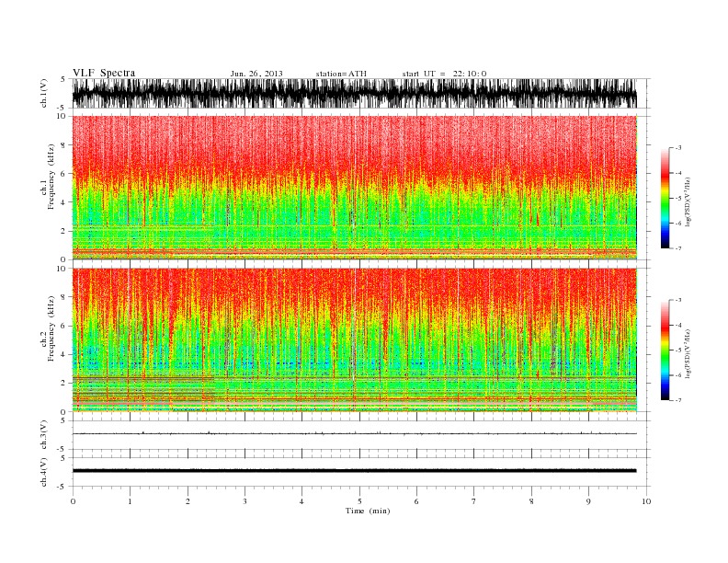Click the 'ch.4(V)' axis label
The height and width of the screenshot is (563, 728).
[x=44, y=472]
